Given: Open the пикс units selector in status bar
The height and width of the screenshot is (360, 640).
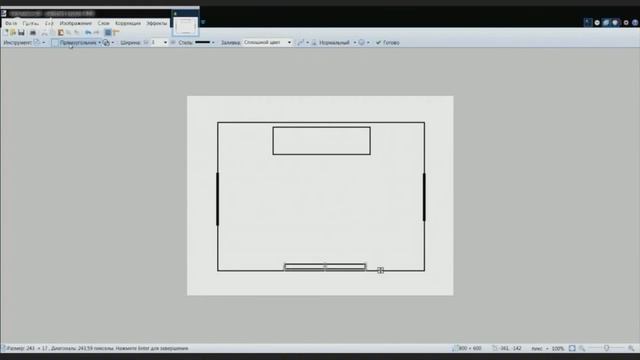Looking at the screenshot, I should pyautogui.click(x=540, y=348).
